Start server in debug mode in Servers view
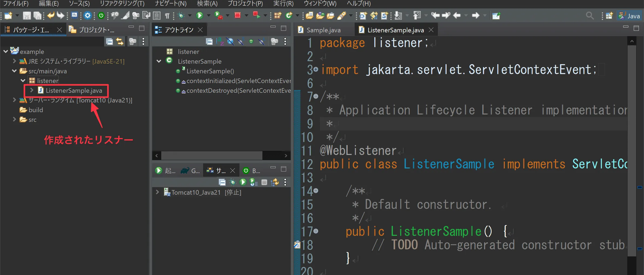644x275 pixels. coord(232,182)
